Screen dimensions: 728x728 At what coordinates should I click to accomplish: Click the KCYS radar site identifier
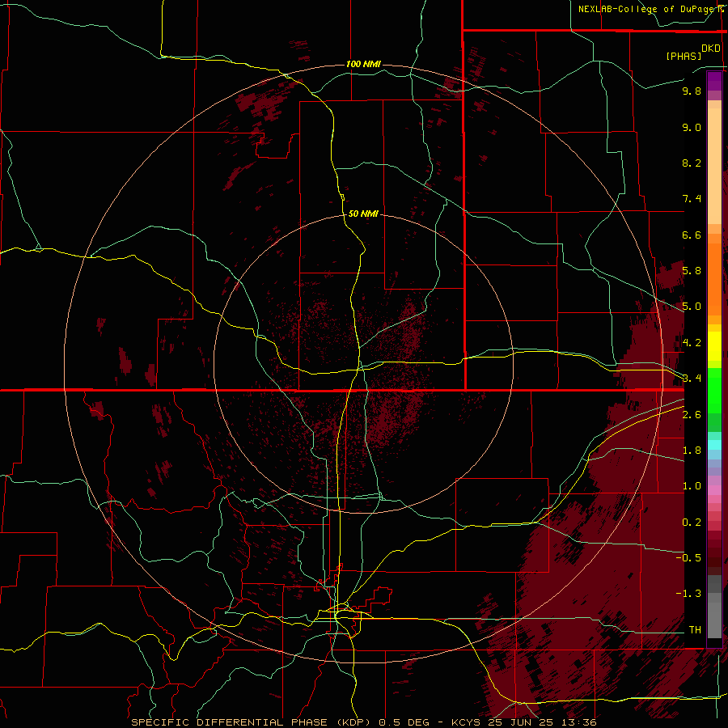[466, 722]
